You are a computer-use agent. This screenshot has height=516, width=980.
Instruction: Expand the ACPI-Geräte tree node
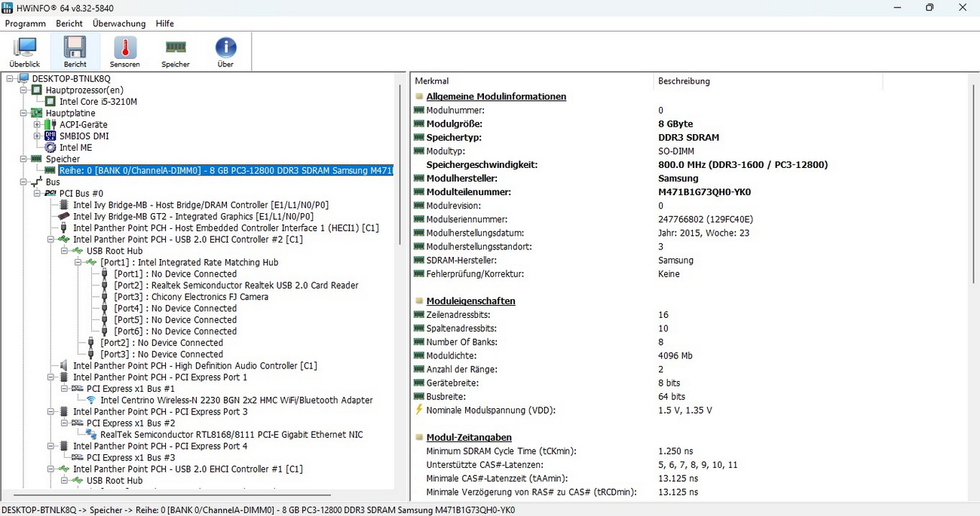(x=38, y=124)
